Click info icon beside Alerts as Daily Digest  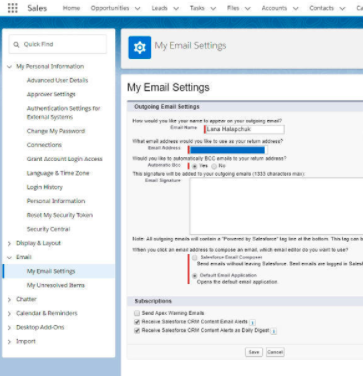(274, 331)
